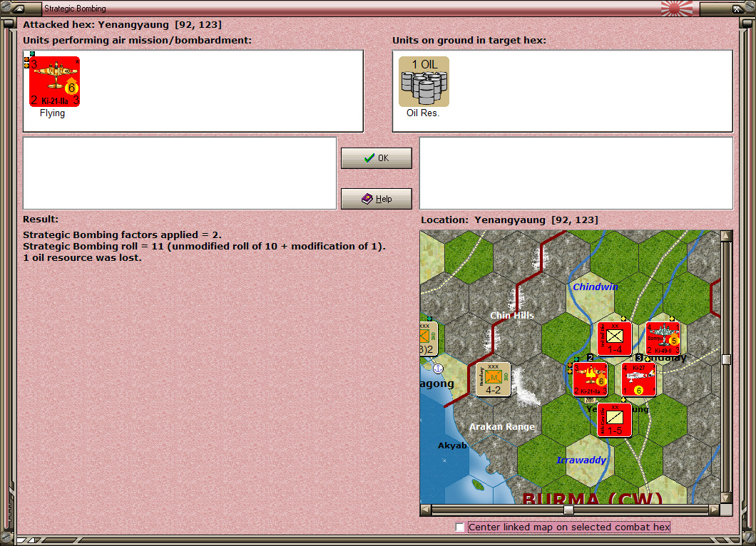This screenshot has height=546, width=756.
Task: Click the map vertical scrollbar down arrow
Action: tap(726, 498)
